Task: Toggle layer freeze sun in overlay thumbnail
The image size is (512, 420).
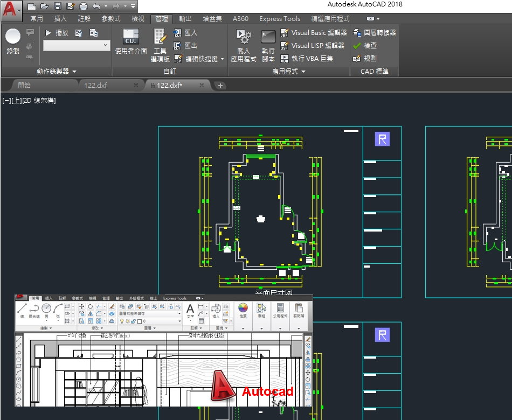Action: (x=127, y=321)
